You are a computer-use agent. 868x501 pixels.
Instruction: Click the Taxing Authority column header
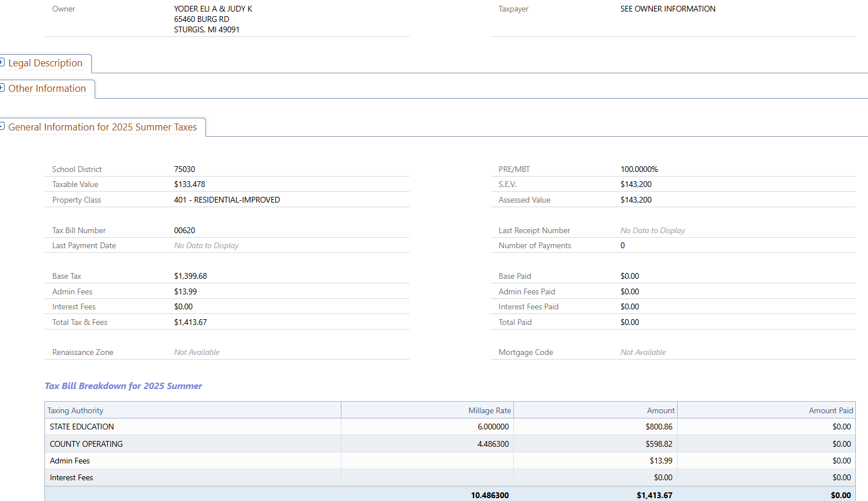[x=76, y=410]
